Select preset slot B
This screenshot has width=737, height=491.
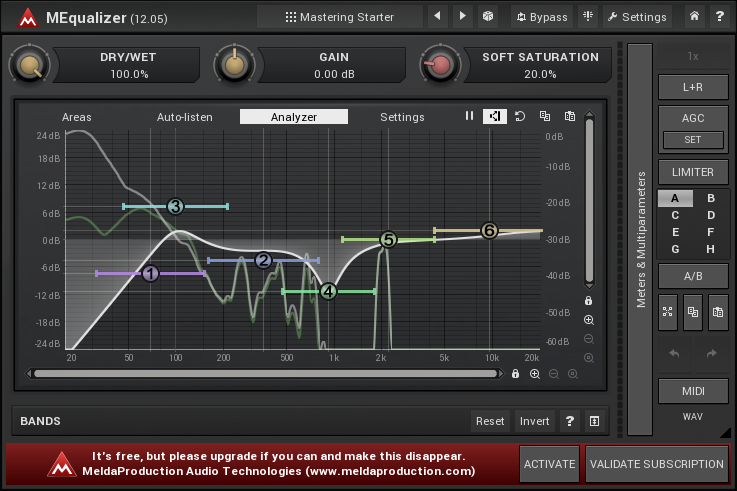pos(711,198)
